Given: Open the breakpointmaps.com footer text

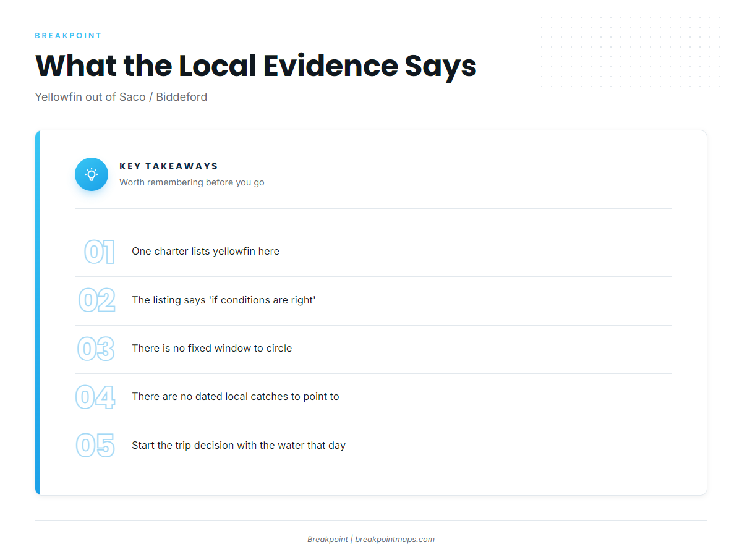Looking at the screenshot, I should 394,540.
